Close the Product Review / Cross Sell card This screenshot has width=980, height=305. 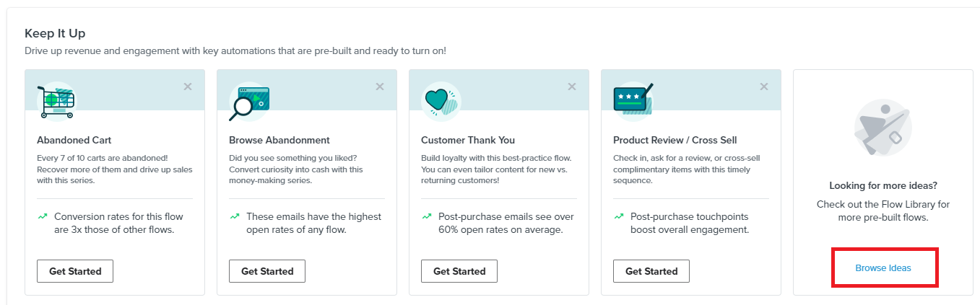click(x=764, y=87)
